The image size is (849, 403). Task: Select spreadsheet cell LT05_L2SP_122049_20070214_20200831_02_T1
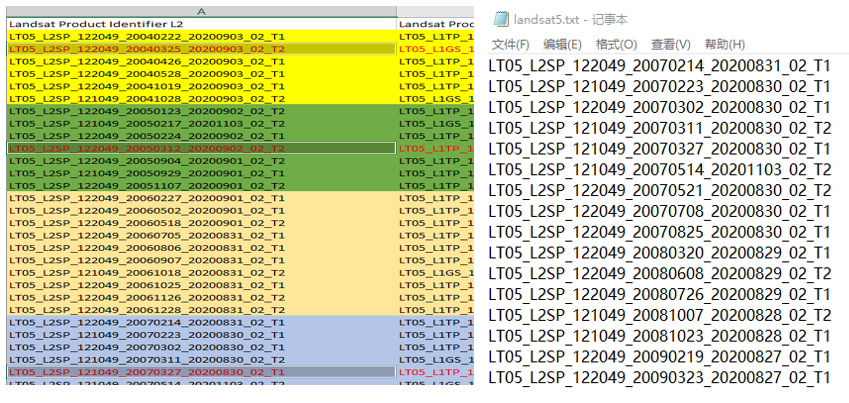click(201, 322)
